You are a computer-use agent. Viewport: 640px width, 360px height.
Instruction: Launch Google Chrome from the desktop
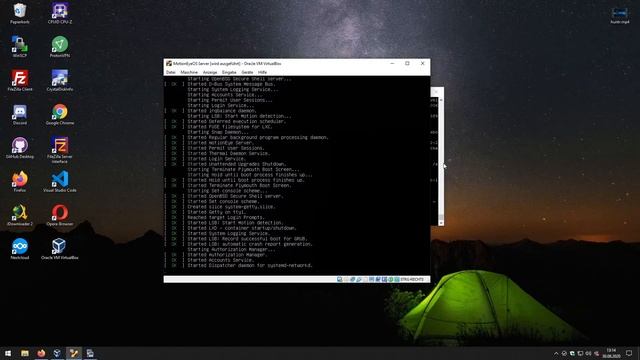[60, 114]
